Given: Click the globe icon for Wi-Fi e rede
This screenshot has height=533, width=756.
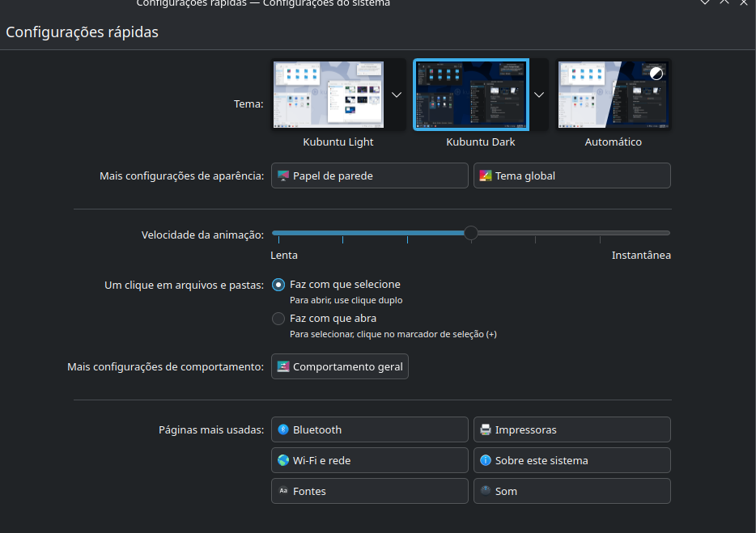Looking at the screenshot, I should point(283,460).
